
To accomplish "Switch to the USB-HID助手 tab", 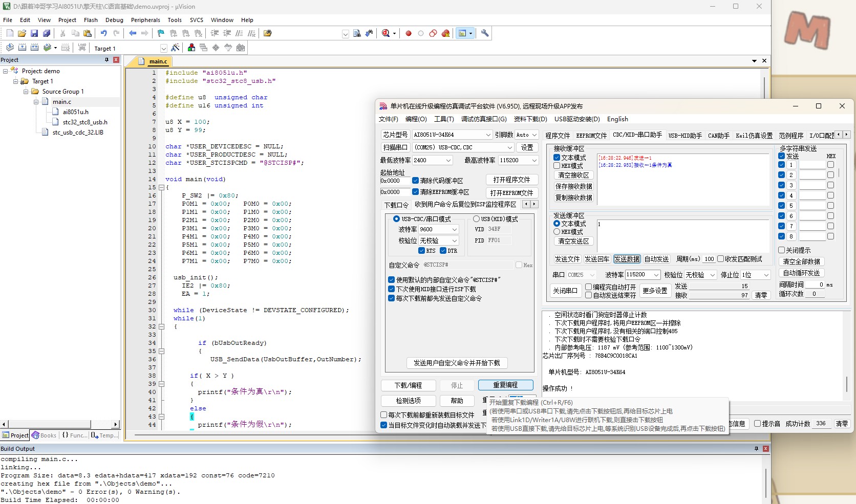I will pyautogui.click(x=684, y=136).
